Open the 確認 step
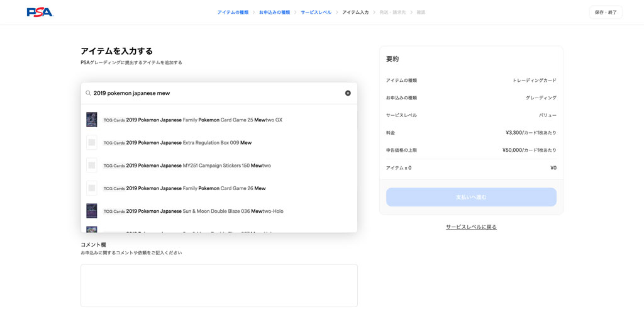This screenshot has height=316, width=644. click(421, 13)
